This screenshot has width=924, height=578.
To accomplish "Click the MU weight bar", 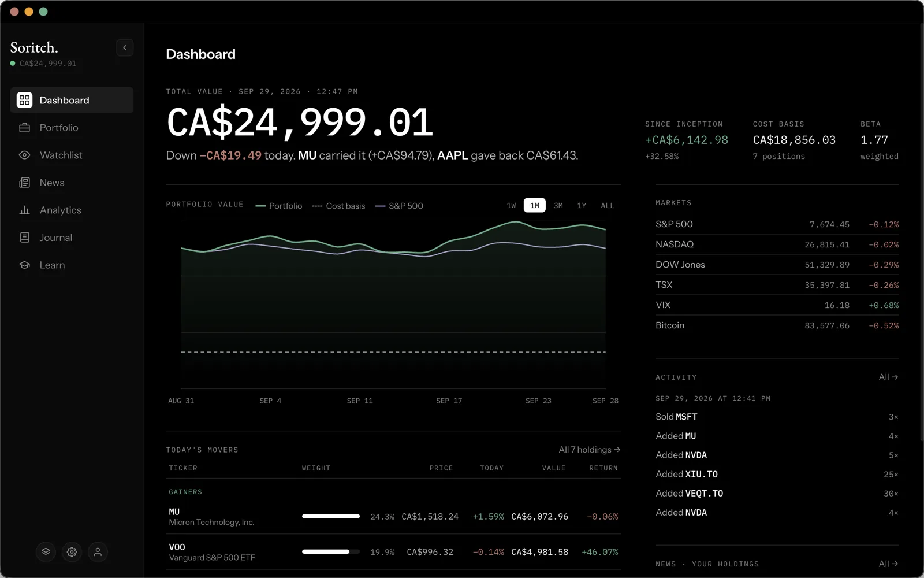I will coord(331,516).
